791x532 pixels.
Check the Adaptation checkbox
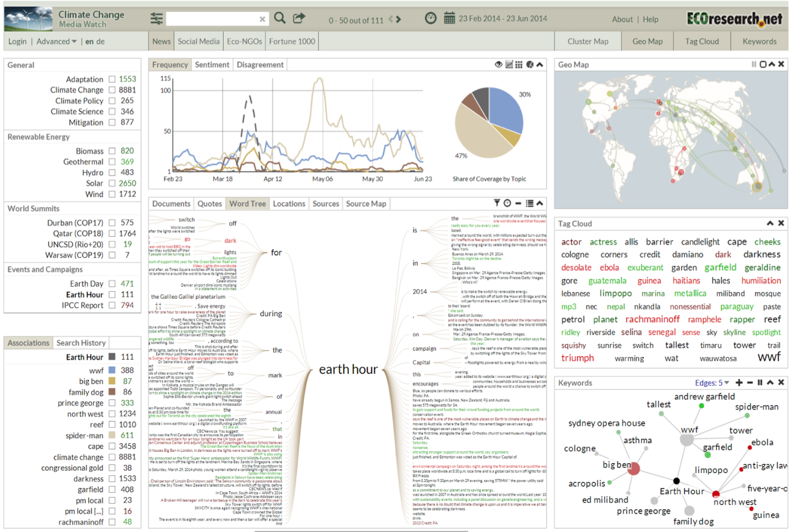click(112, 79)
